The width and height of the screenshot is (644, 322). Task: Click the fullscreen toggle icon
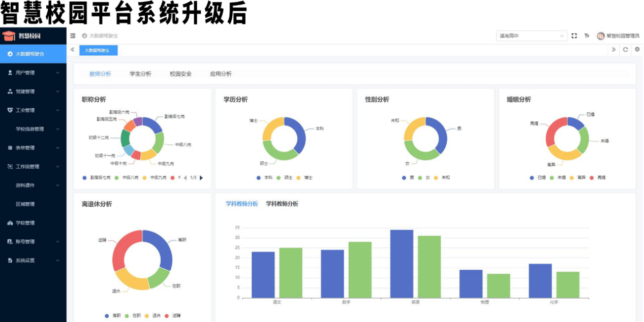(574, 36)
